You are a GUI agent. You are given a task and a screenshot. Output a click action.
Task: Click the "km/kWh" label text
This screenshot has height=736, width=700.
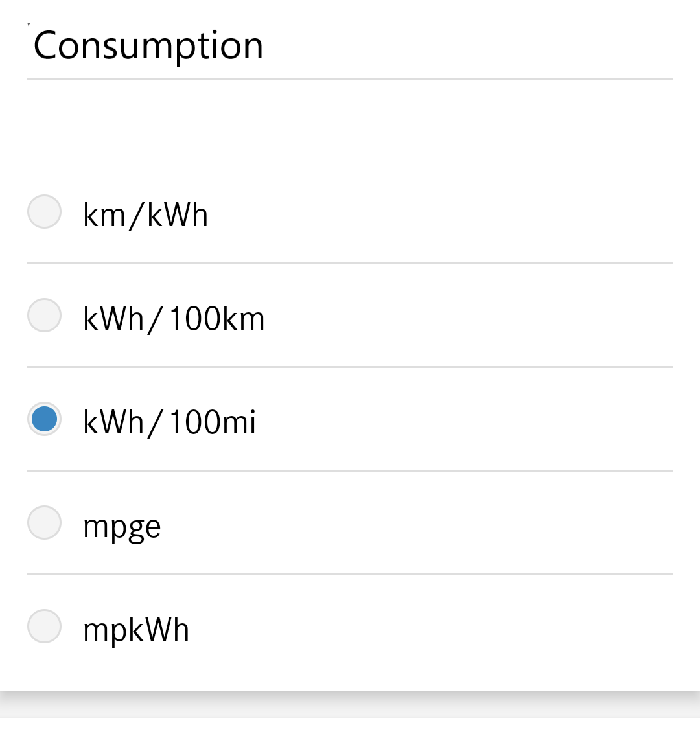click(145, 215)
